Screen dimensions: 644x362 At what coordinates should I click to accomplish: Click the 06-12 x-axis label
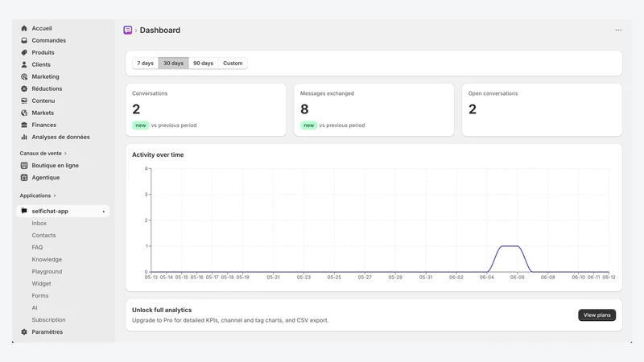(x=609, y=278)
